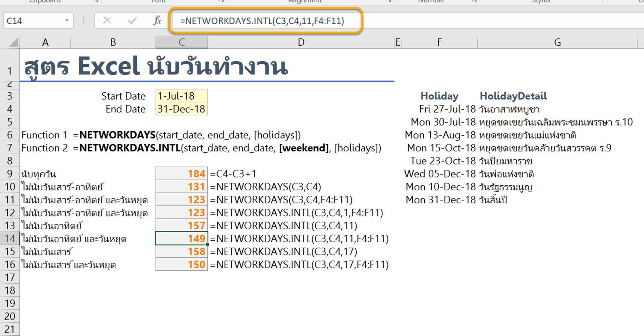
Task: Select column G header
Action: pos(557,42)
